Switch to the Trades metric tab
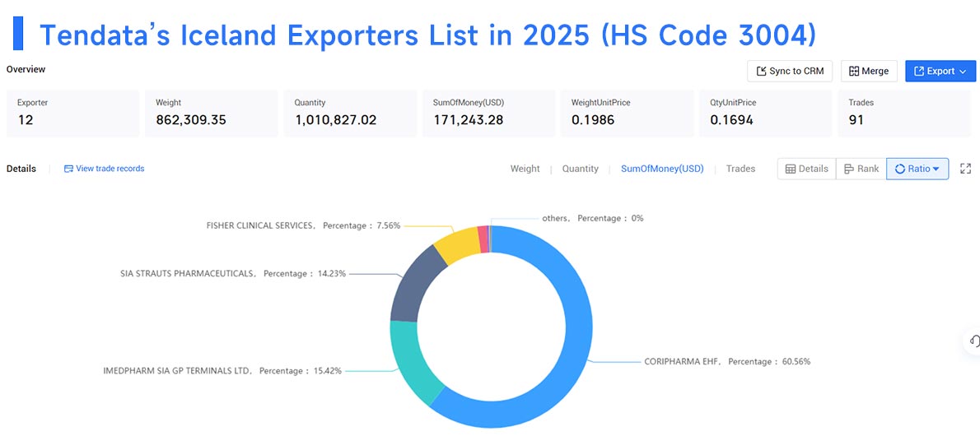Viewport: 980px width, 436px height. (x=740, y=169)
